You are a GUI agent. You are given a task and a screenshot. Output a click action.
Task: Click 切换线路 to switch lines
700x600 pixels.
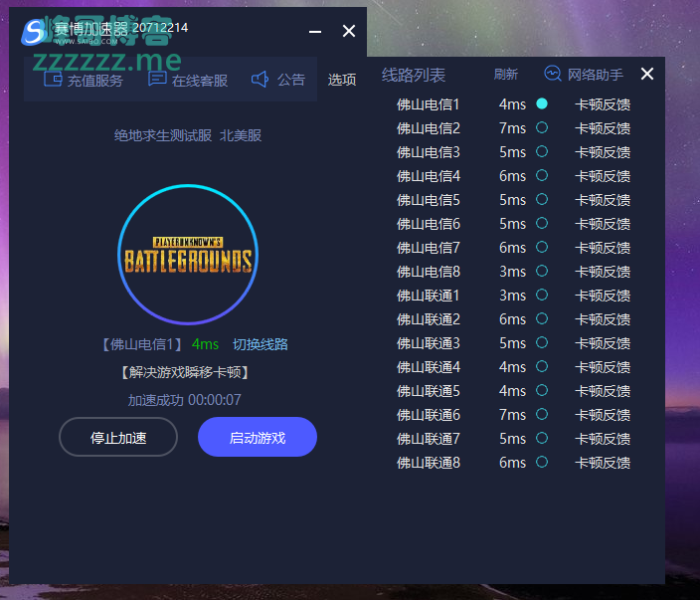pos(261,344)
